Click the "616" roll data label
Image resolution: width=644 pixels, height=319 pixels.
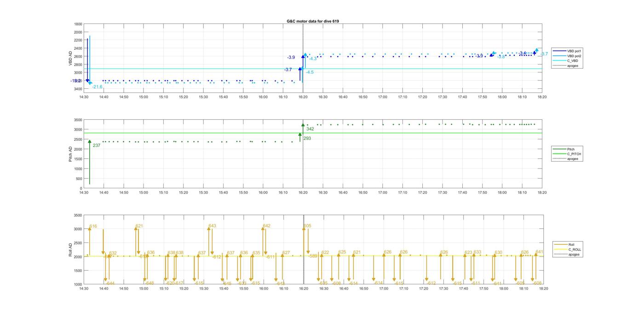[93, 226]
